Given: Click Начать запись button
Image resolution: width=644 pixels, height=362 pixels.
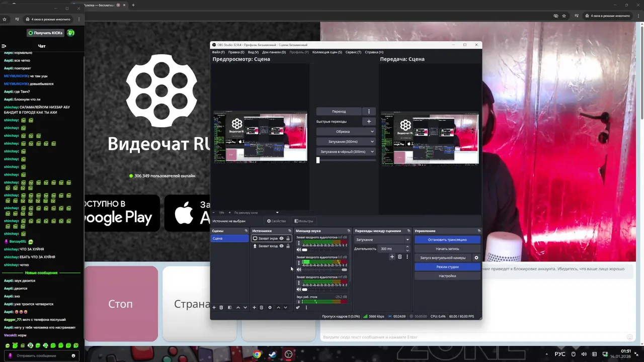Looking at the screenshot, I should click(x=447, y=249).
